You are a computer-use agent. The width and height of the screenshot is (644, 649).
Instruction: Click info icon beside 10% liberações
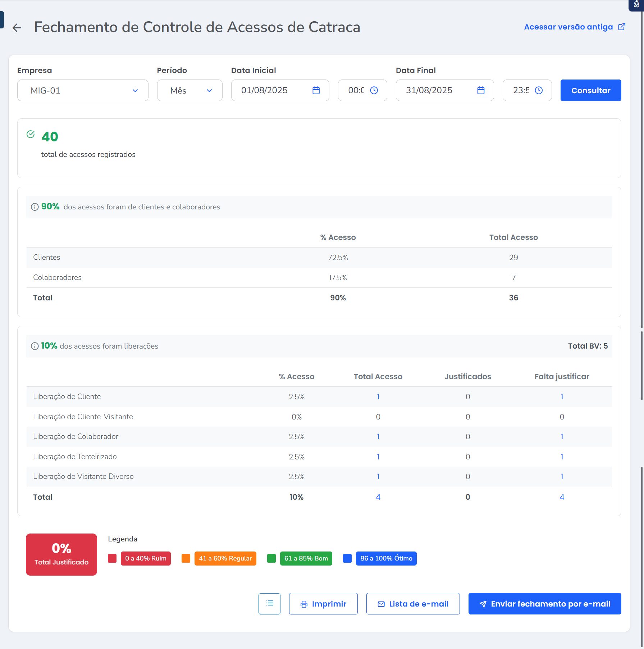35,346
